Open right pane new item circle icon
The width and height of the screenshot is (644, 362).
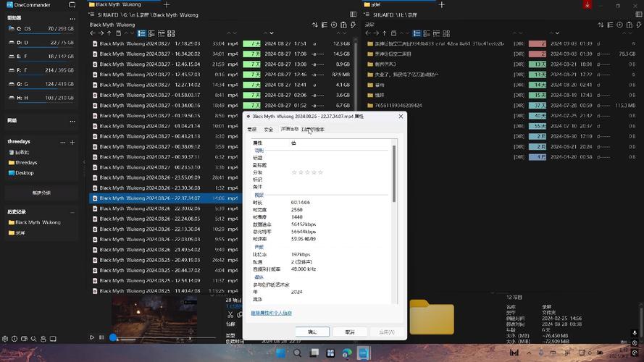coord(620,25)
